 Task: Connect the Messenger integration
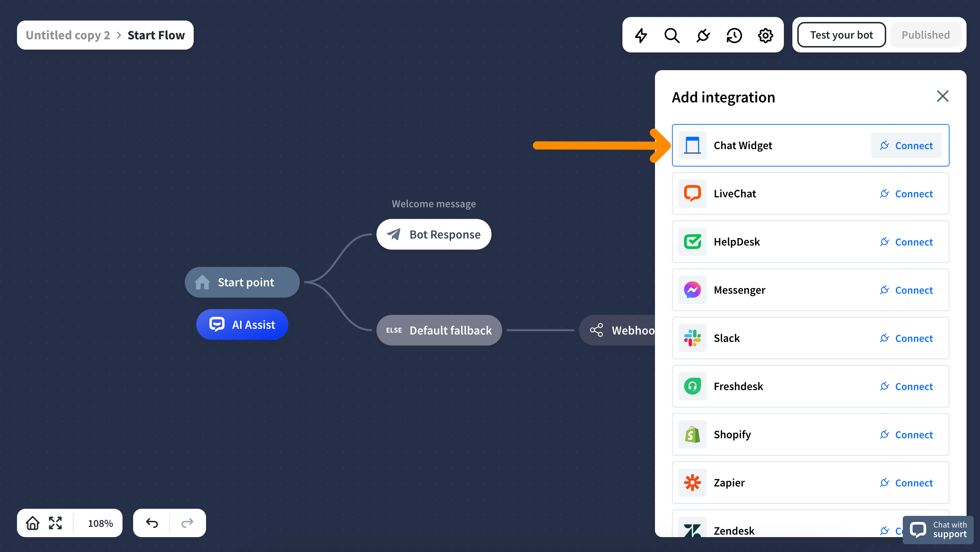click(906, 290)
